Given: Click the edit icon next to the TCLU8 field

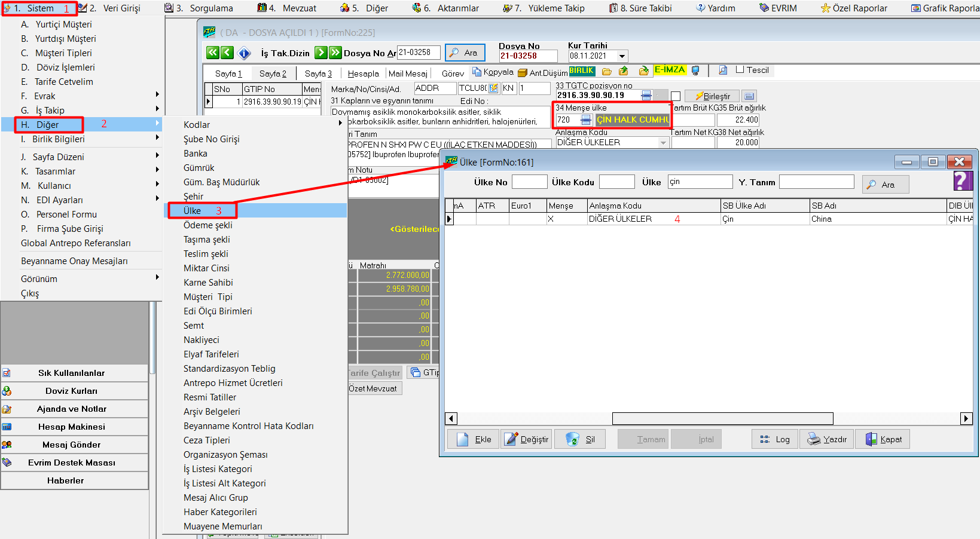Looking at the screenshot, I should pyautogui.click(x=494, y=88).
